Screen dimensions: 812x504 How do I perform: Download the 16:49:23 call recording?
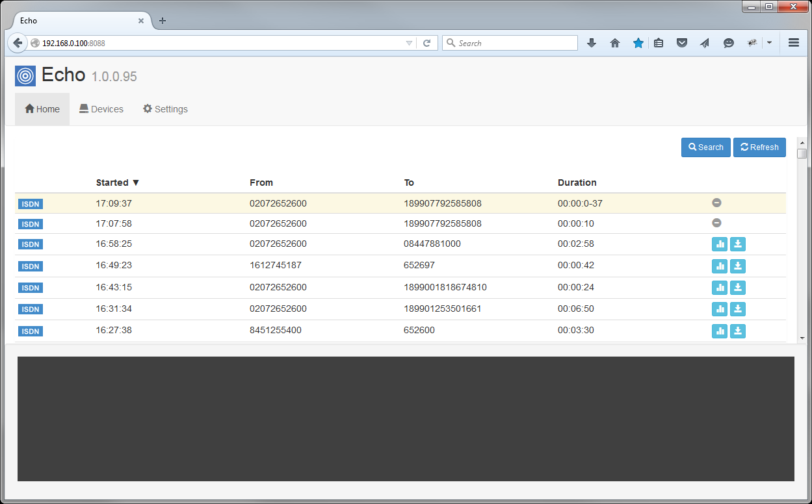(x=738, y=266)
